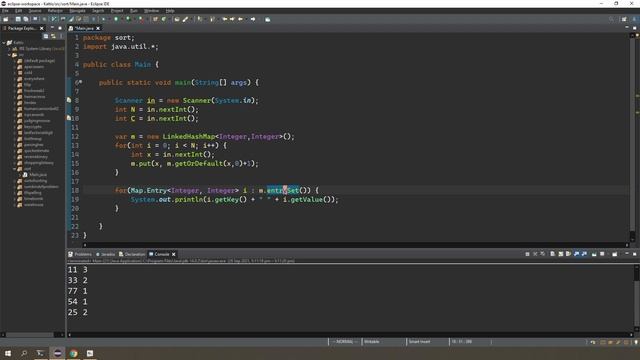Switch to Eclipse on the taskbar
The height and width of the screenshot is (360, 640).
pos(58,353)
